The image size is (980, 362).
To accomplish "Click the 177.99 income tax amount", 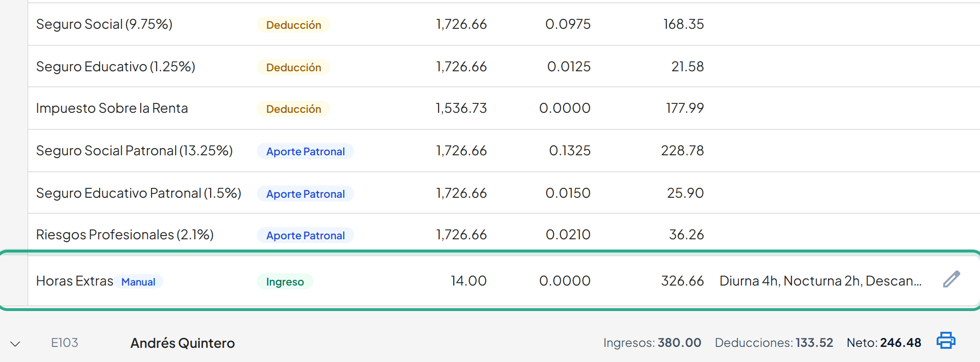I will 685,108.
